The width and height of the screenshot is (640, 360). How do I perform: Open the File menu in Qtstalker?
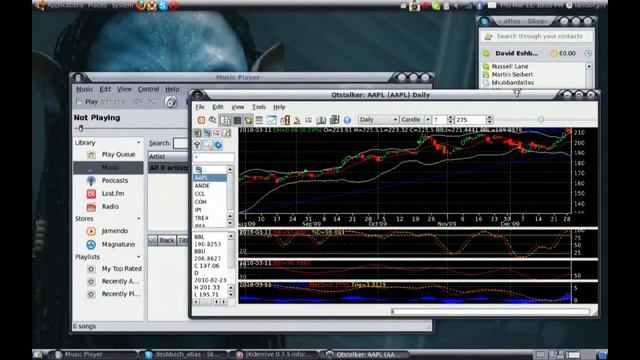coord(200,107)
